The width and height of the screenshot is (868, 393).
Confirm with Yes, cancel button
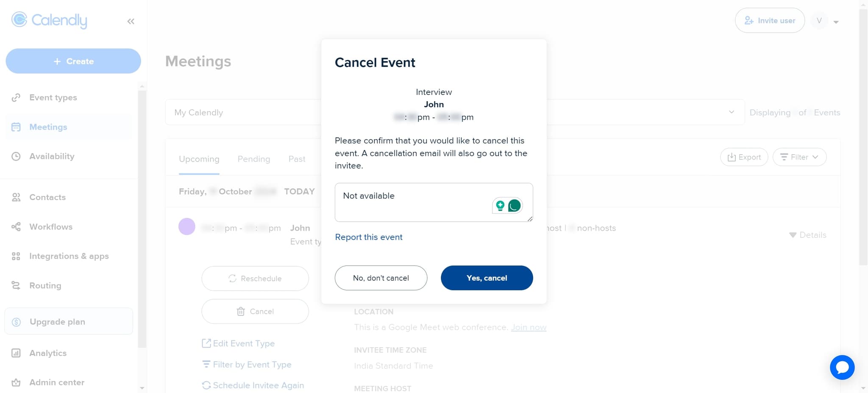pyautogui.click(x=487, y=278)
